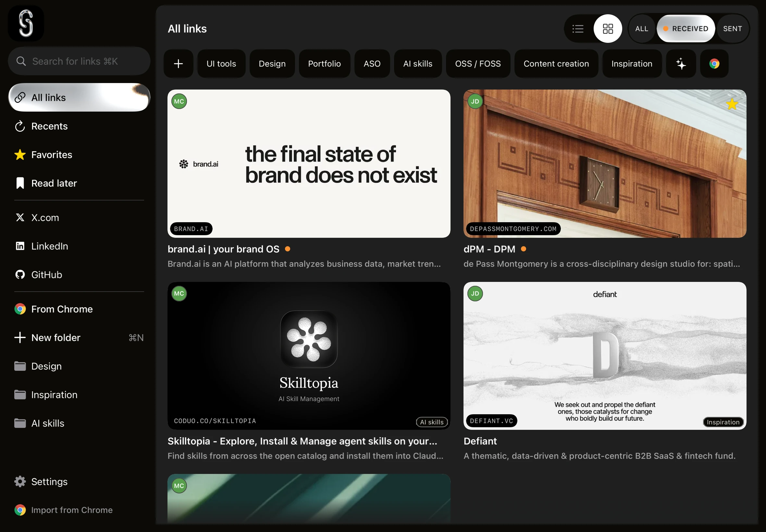Viewport: 766px width, 532px height.
Task: Open Settings
Action: click(79, 481)
